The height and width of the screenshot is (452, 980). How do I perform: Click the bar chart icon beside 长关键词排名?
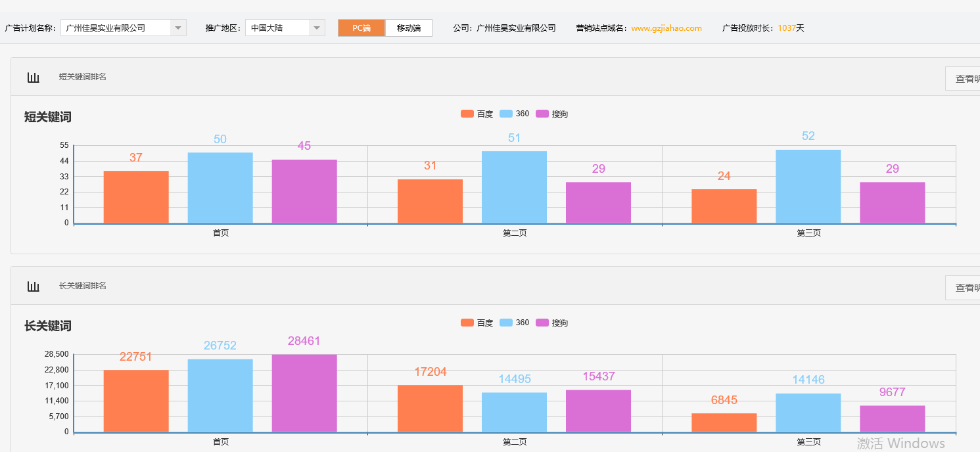pyautogui.click(x=34, y=286)
